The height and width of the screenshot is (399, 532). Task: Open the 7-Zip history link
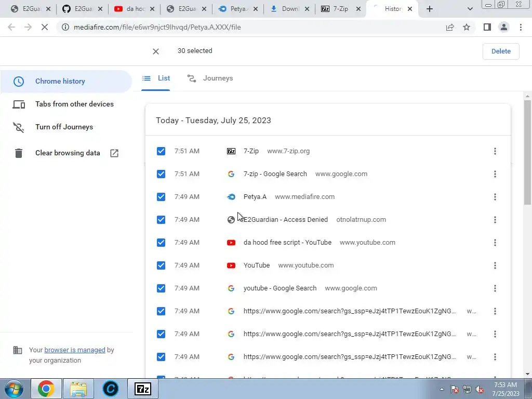251,151
